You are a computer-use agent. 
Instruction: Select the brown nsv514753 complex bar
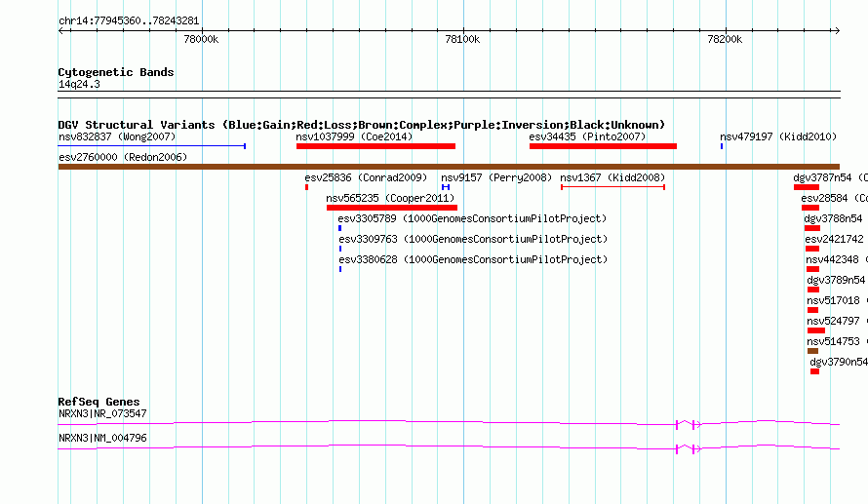coord(812,351)
